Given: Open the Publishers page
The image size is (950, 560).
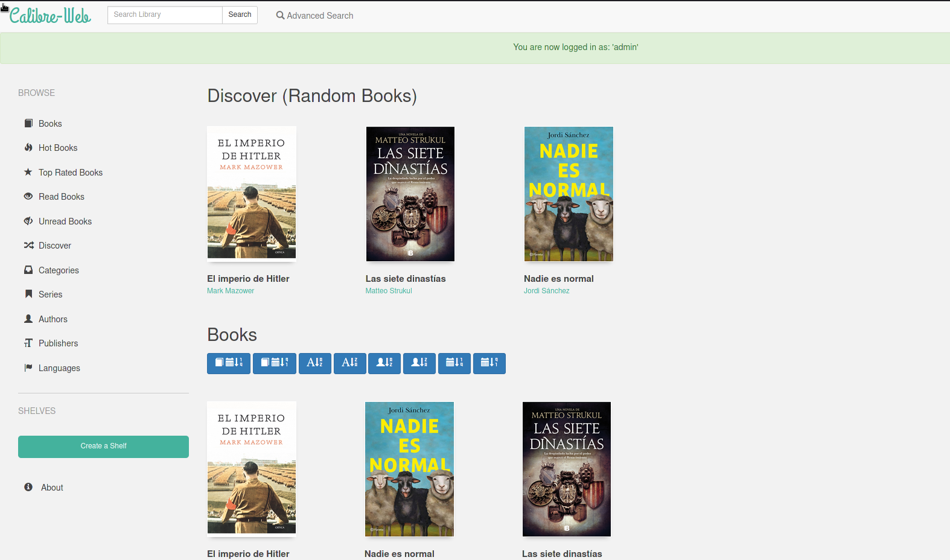Looking at the screenshot, I should pyautogui.click(x=58, y=343).
